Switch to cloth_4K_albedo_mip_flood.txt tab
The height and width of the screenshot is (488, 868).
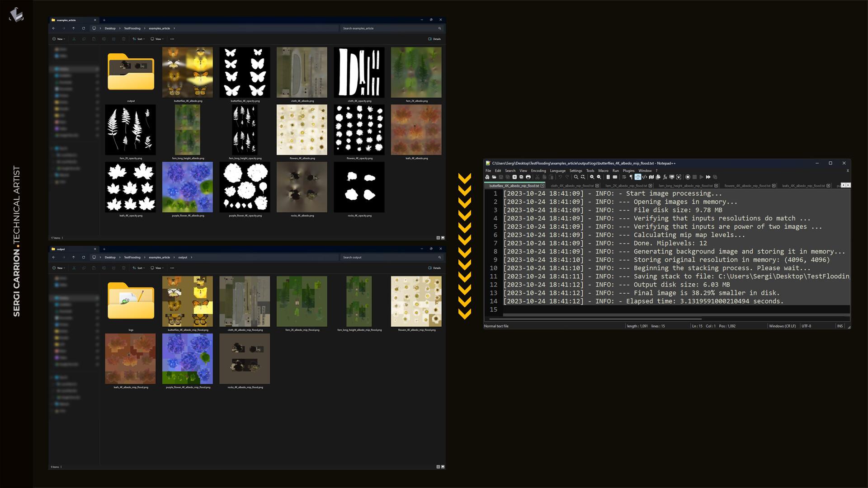tap(572, 186)
